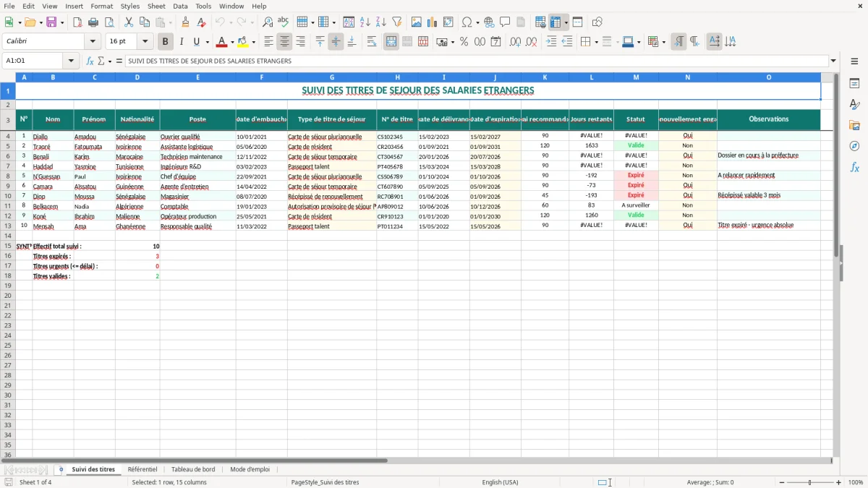Open the sidebar Navigator compass icon

854,146
